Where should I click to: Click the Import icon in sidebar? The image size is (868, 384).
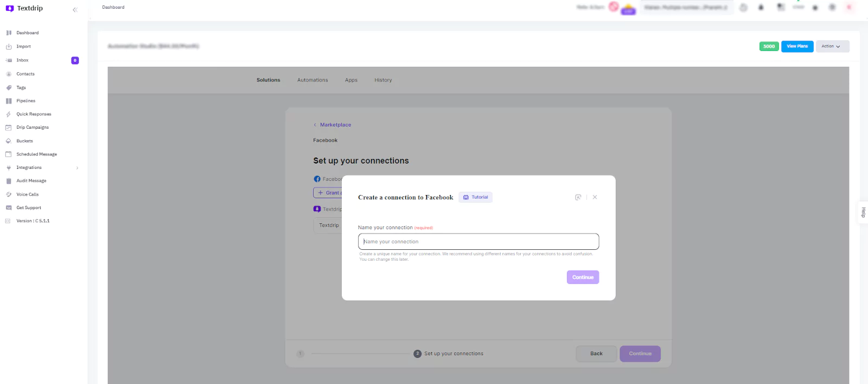pos(9,47)
